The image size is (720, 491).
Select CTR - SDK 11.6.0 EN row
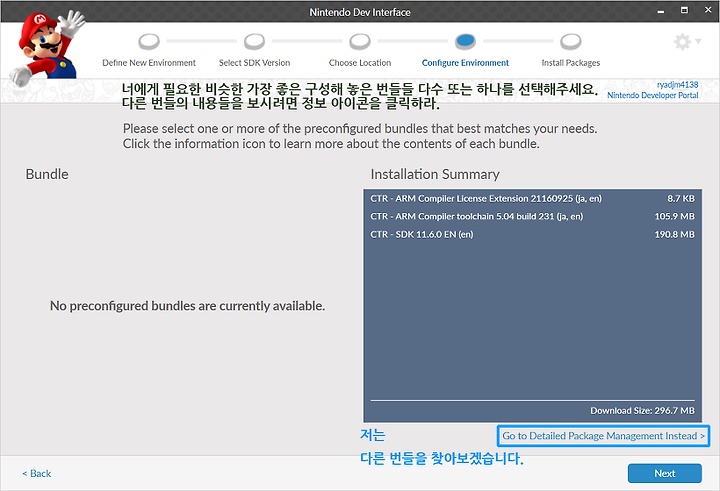pyautogui.click(x=532, y=234)
